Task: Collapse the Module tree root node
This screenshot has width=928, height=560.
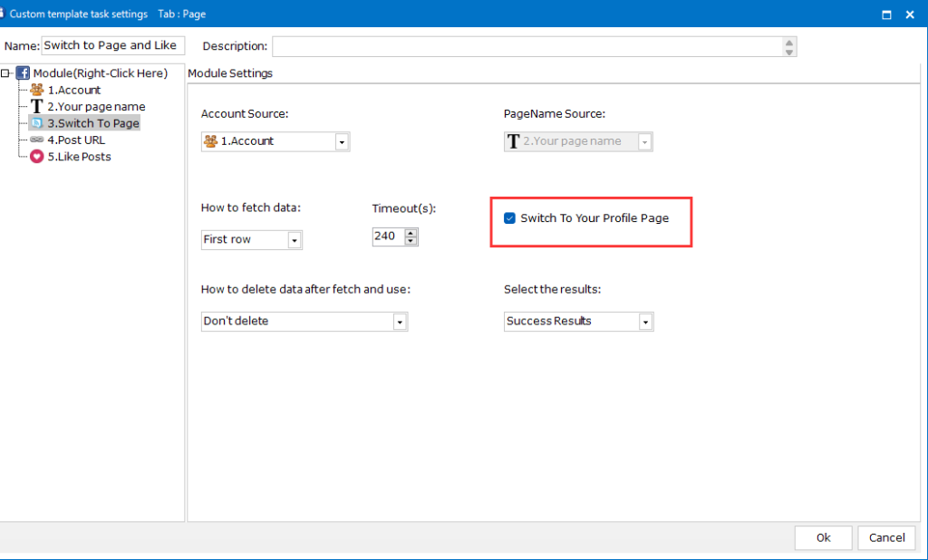Action: pos(5,73)
